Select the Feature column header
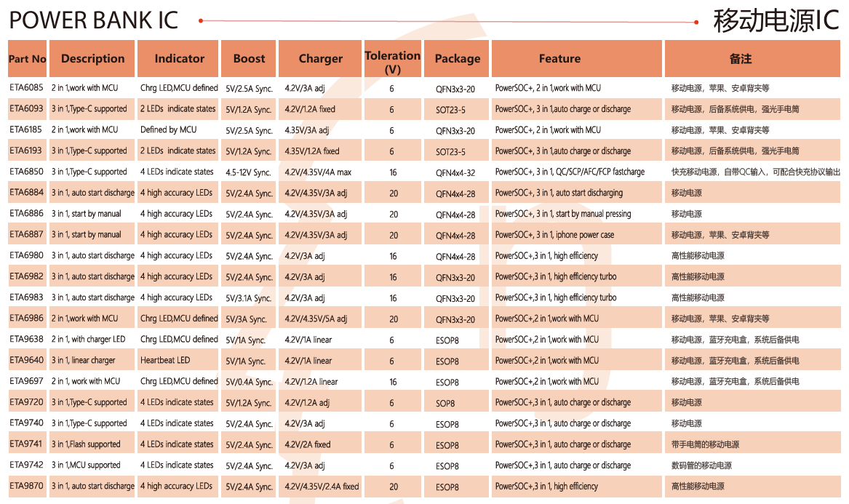This screenshot has width=849, height=504. (559, 59)
